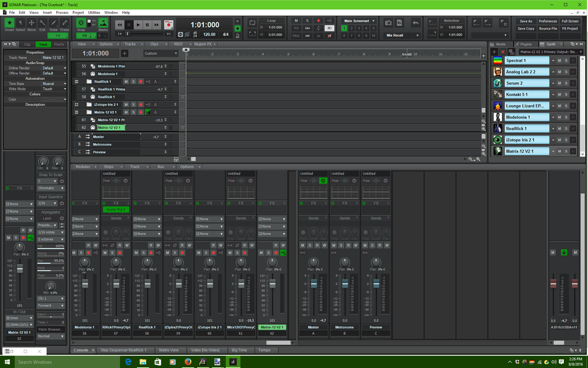588x368 pixels.
Task: Click the Bounce File button
Action: (x=547, y=28)
